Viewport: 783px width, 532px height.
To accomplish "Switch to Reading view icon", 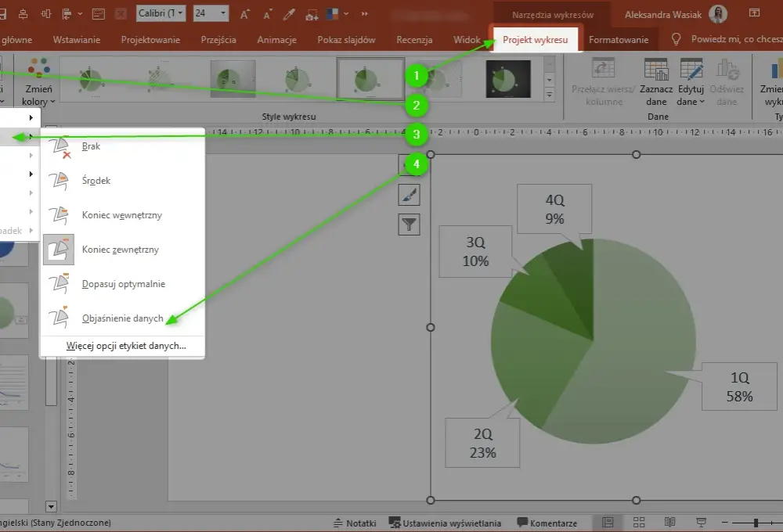I will 669,523.
